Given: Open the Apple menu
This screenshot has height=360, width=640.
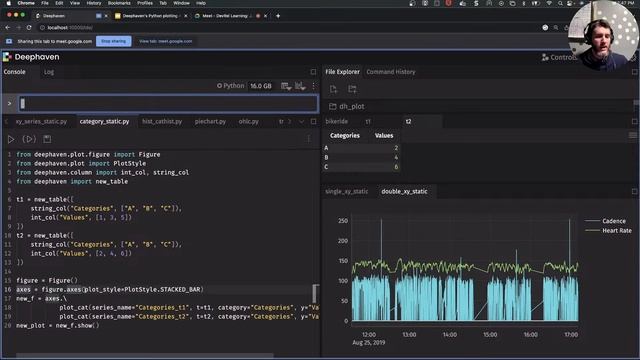Looking at the screenshot, I should [x=8, y=3].
